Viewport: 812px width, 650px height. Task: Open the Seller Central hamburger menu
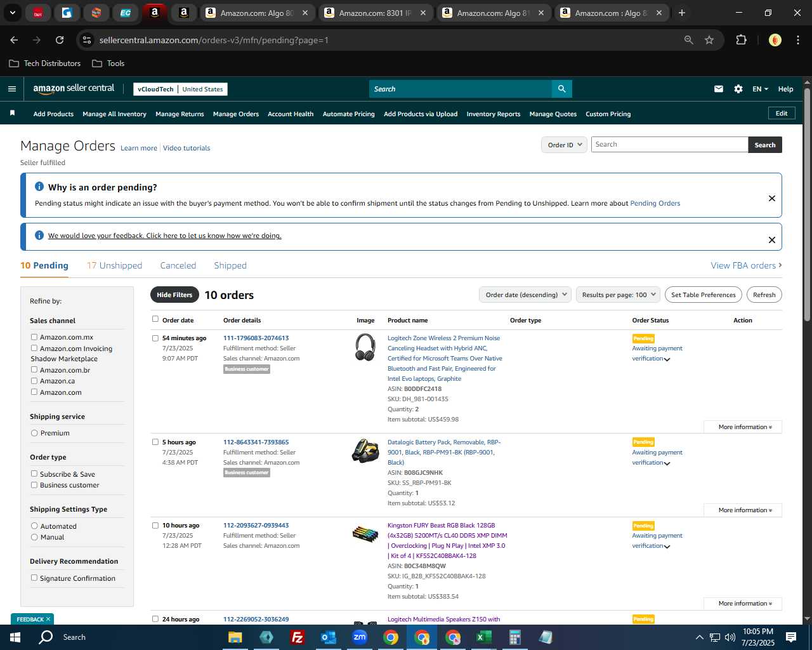[x=11, y=89]
